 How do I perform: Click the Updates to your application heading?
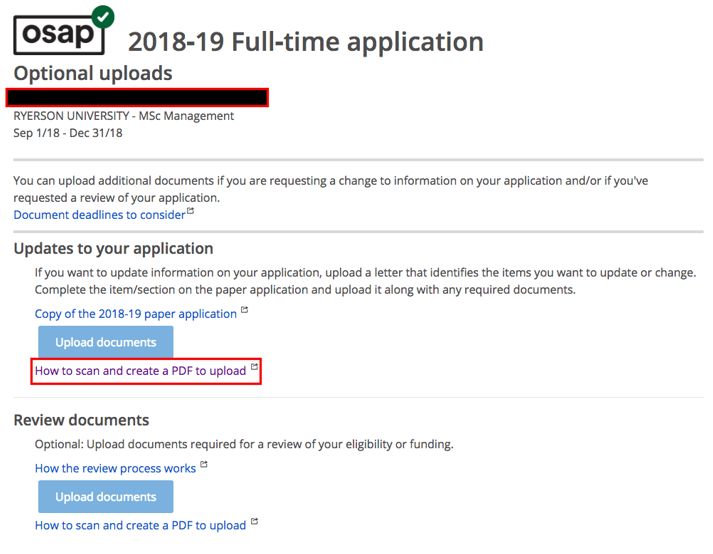pyautogui.click(x=114, y=249)
